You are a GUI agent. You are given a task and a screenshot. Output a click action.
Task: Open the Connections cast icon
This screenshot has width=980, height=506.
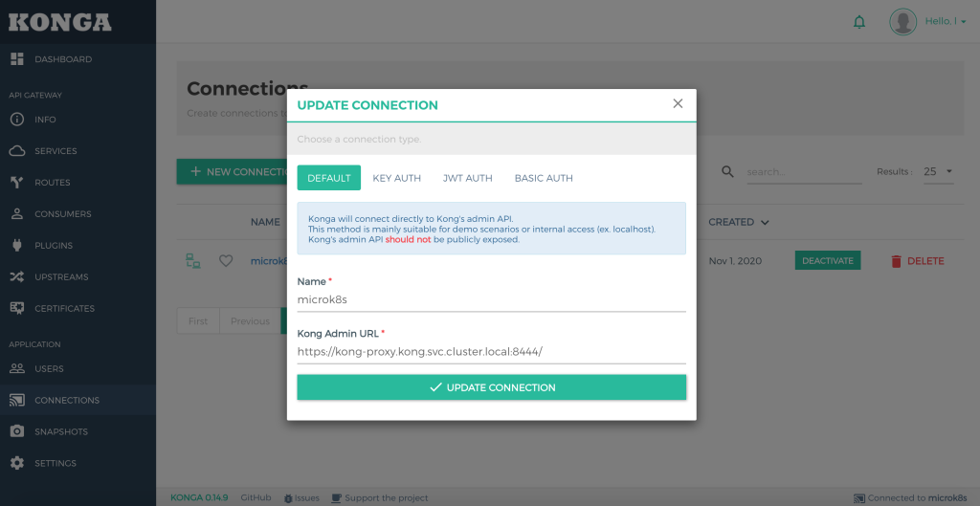point(17,400)
